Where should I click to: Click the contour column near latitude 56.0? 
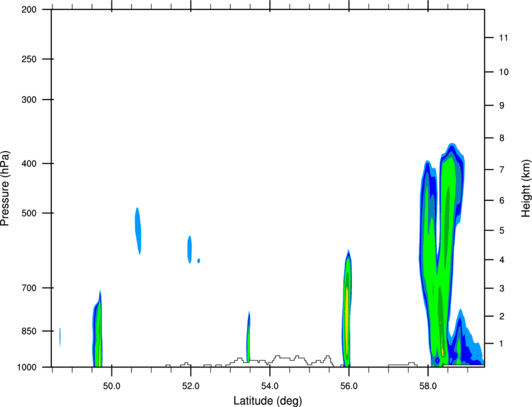(346, 308)
